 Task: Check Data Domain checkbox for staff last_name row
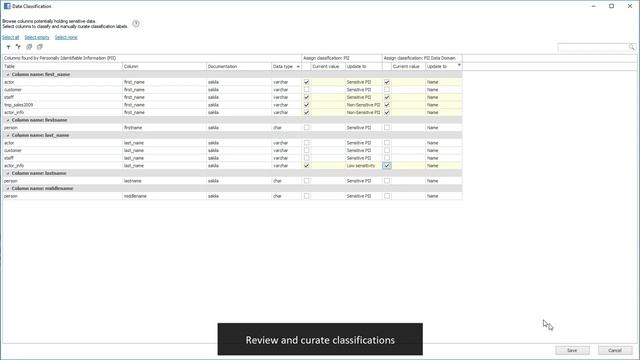(x=387, y=158)
